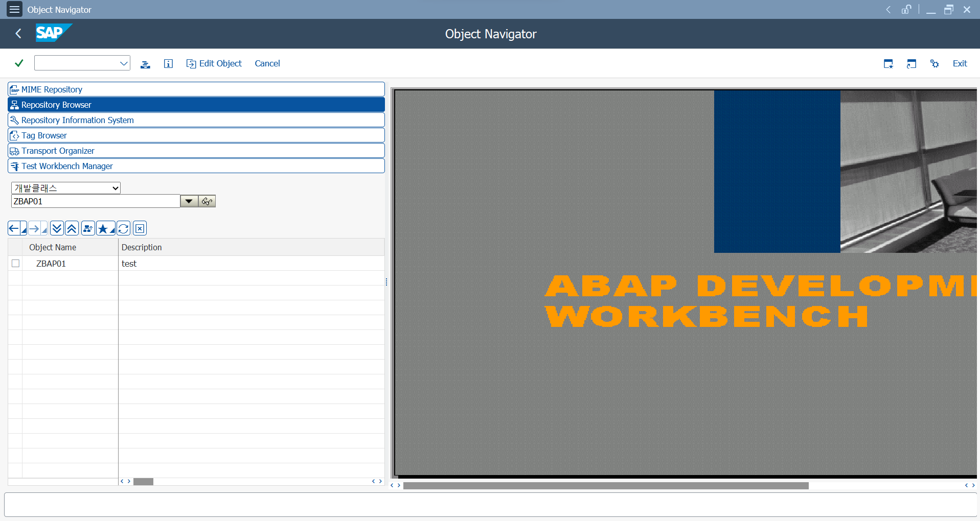Click the ZBAP01 package name input field
This screenshot has width=980, height=521.
[96, 201]
